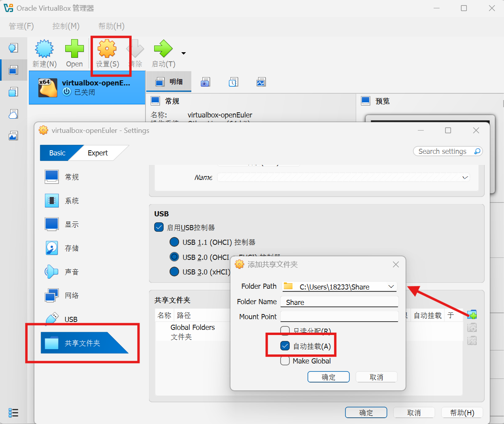Open 网络 network settings category
Image resolution: width=504 pixels, height=424 pixels.
tap(72, 295)
